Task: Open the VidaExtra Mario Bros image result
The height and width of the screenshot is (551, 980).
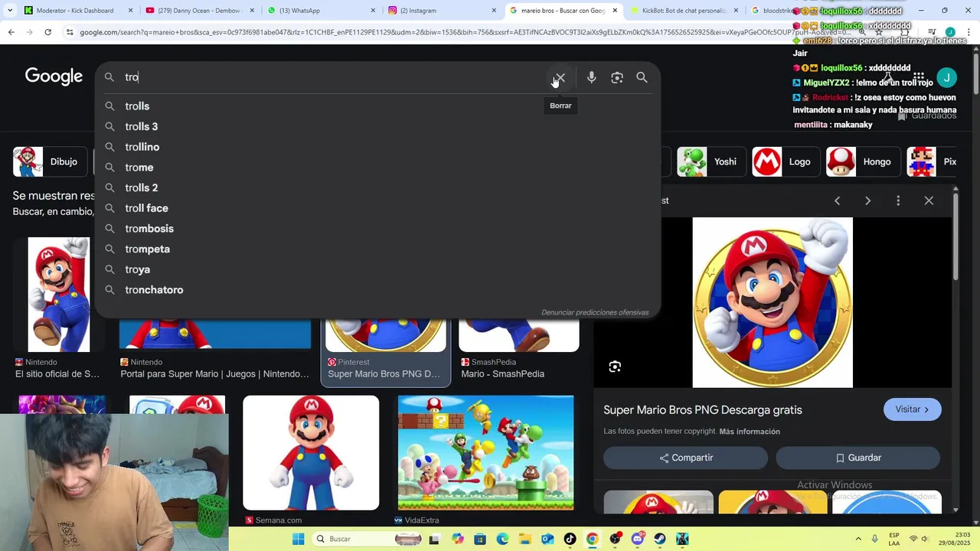Action: pyautogui.click(x=485, y=452)
